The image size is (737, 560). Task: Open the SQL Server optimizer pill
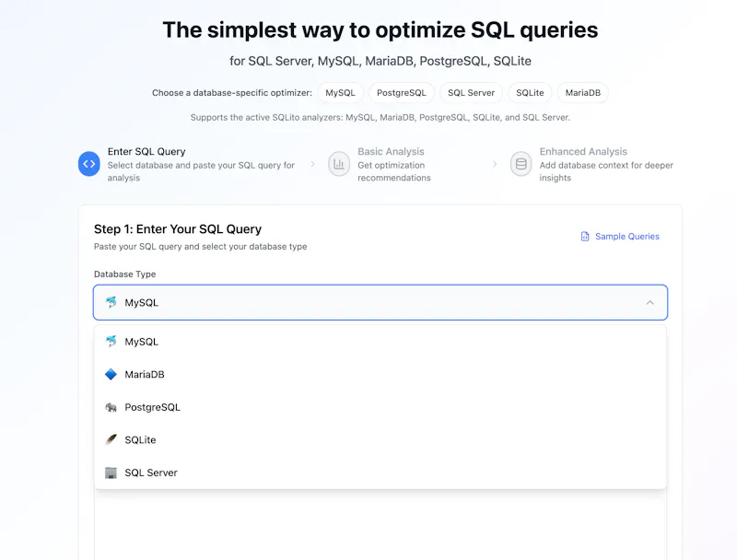[471, 92]
